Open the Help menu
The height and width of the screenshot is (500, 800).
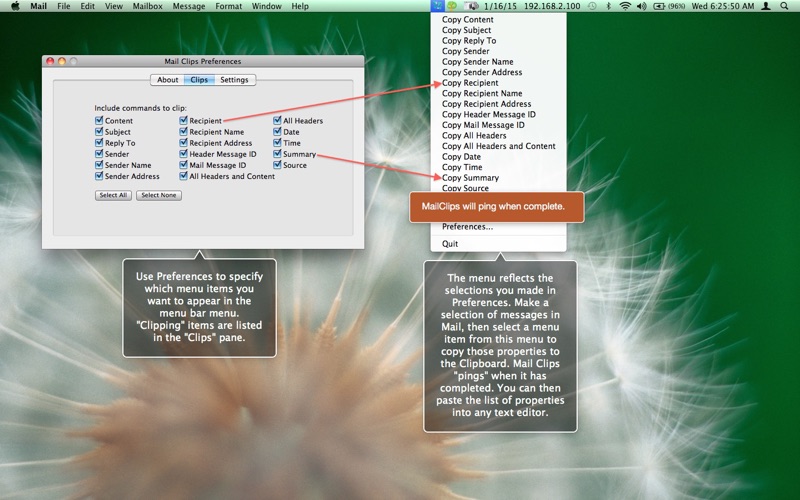click(300, 6)
